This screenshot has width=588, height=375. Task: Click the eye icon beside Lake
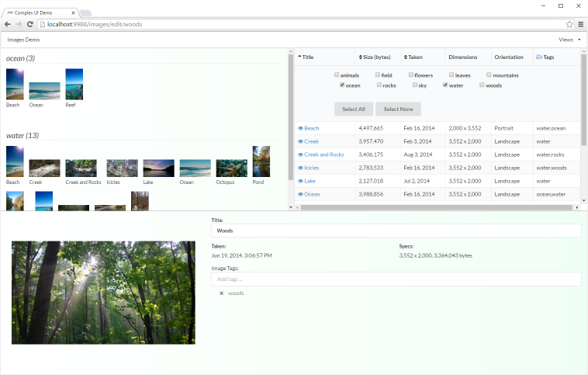[x=300, y=181]
